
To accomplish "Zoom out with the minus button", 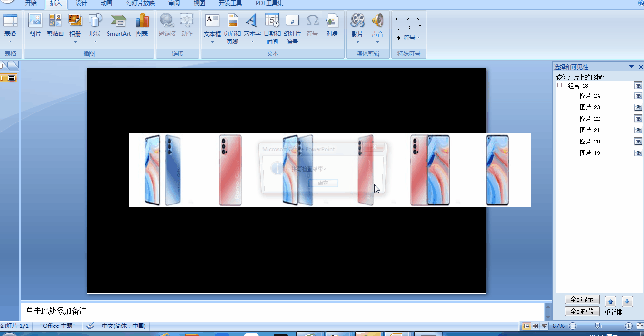I will (573, 326).
